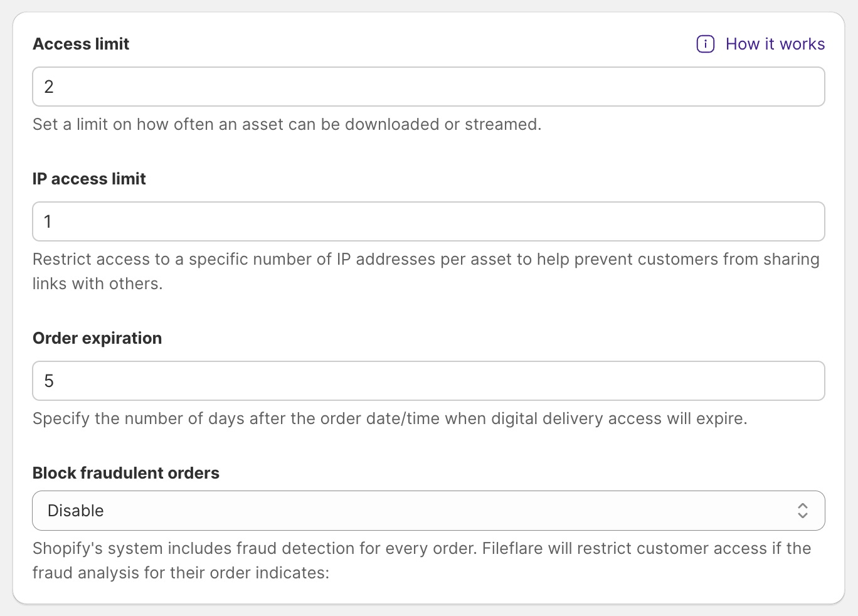Click the word Fileflare in the fraud description
This screenshot has width=858, height=616.
click(x=512, y=549)
